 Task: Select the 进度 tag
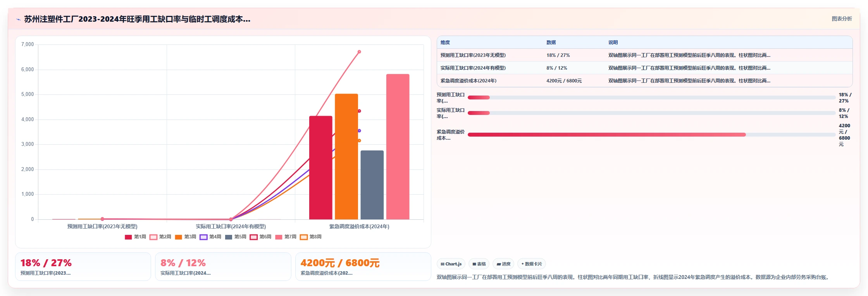pos(503,264)
